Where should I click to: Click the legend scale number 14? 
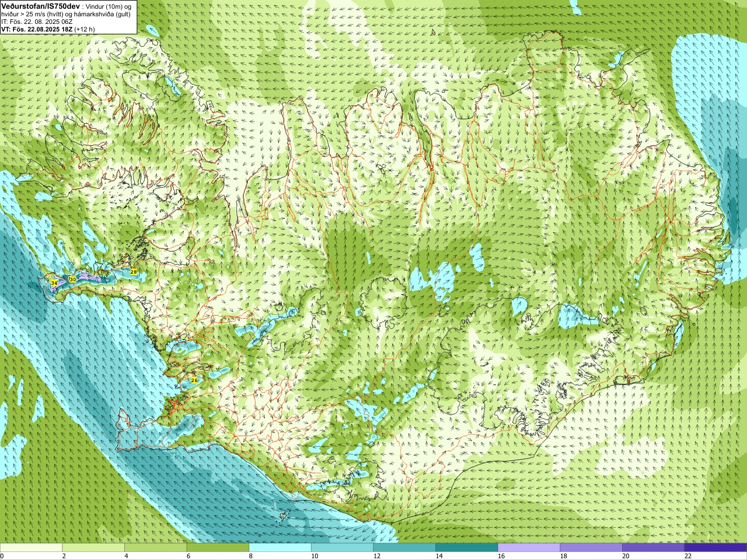pyautogui.click(x=439, y=556)
